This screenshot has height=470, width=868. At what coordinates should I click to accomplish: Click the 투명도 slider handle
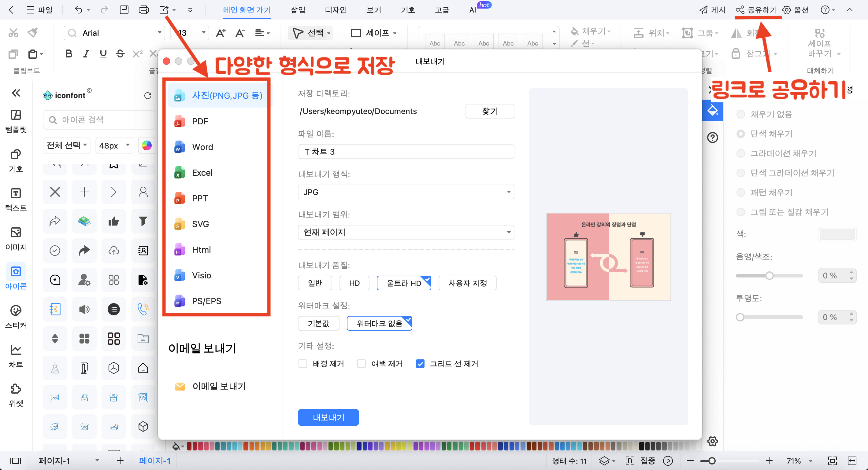click(x=740, y=317)
